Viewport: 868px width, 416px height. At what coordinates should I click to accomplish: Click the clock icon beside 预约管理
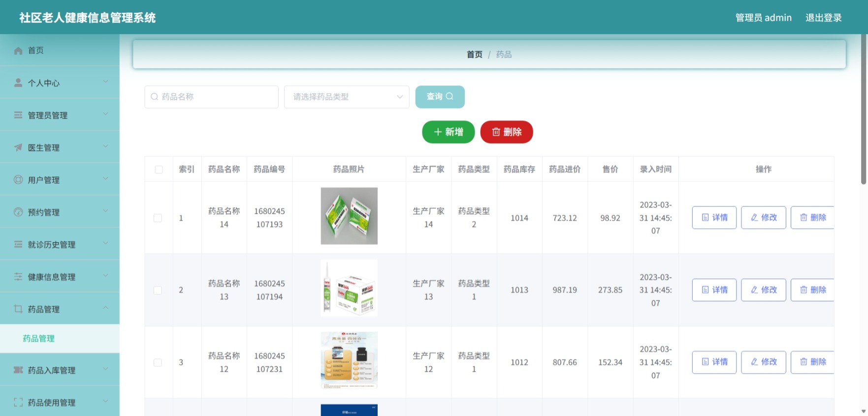[18, 212]
